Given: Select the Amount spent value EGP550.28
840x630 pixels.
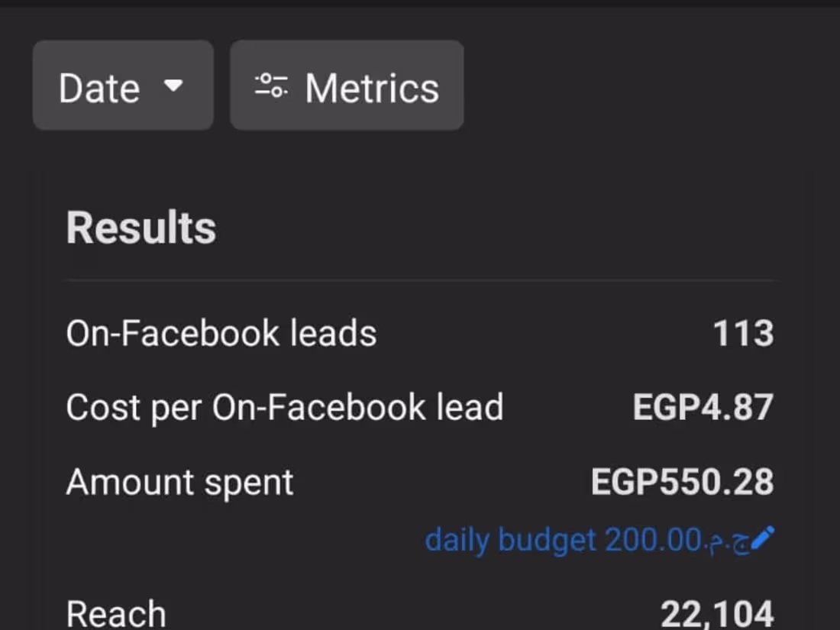Looking at the screenshot, I should [682, 481].
